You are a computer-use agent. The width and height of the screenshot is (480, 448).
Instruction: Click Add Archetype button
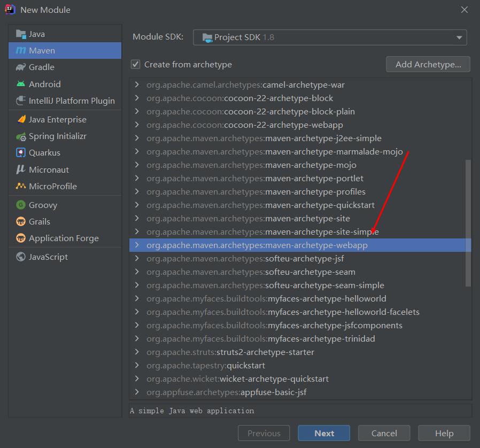click(428, 64)
